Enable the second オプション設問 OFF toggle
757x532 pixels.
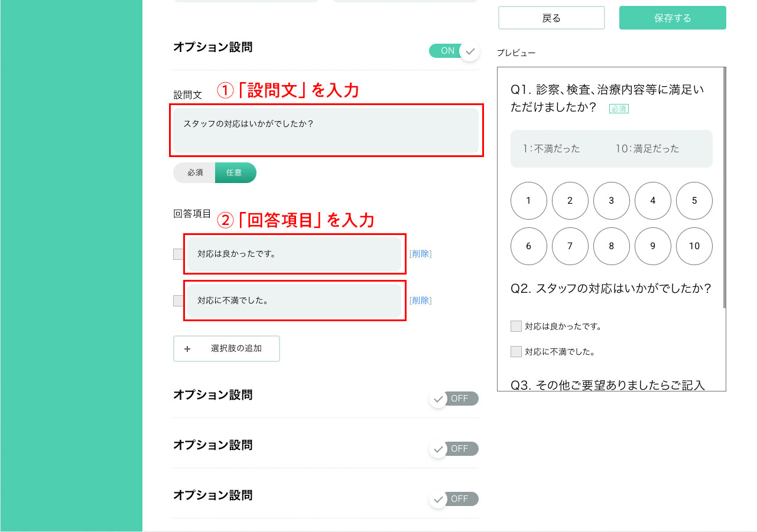pyautogui.click(x=454, y=399)
